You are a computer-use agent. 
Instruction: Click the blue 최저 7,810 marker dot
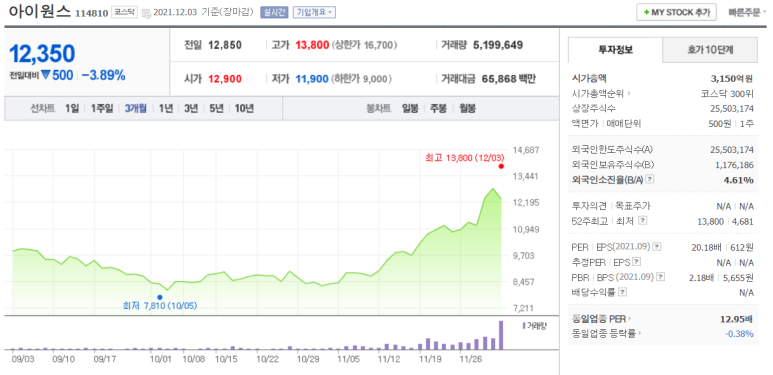point(160,297)
